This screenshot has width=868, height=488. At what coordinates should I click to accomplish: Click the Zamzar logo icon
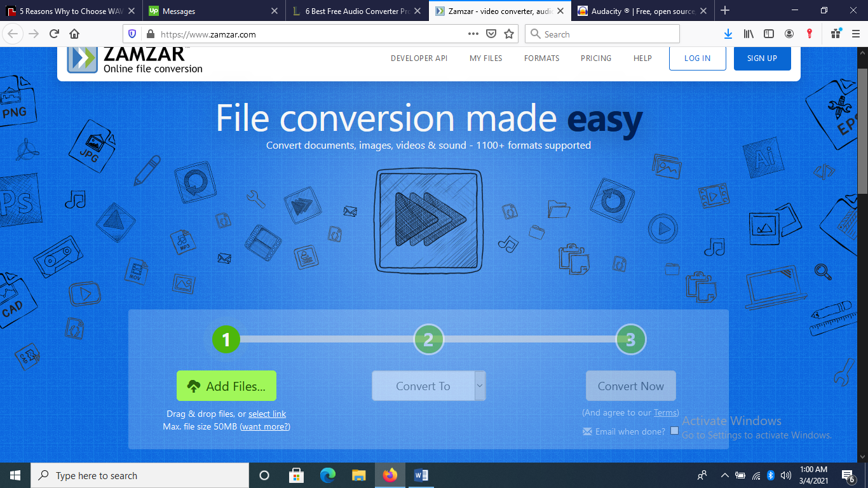pyautogui.click(x=83, y=58)
